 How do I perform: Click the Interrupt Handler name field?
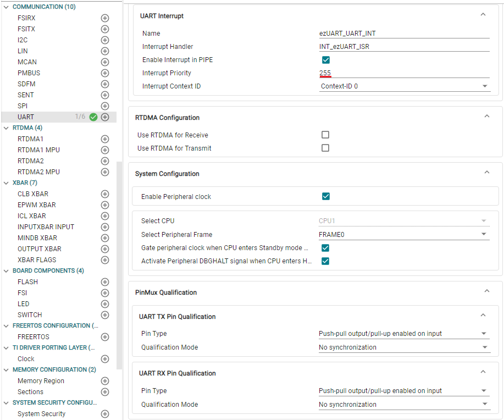405,47
